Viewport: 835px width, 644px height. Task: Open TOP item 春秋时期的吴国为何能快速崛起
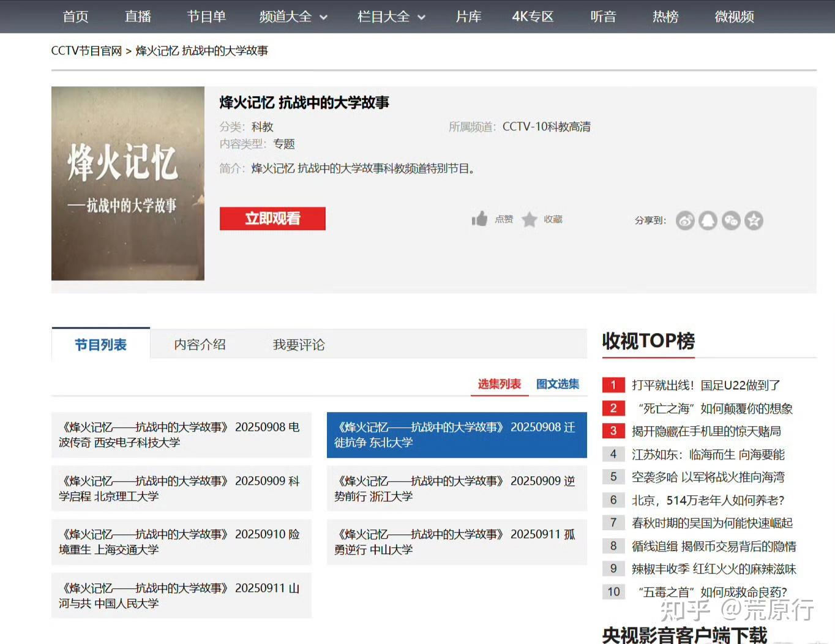(x=712, y=523)
